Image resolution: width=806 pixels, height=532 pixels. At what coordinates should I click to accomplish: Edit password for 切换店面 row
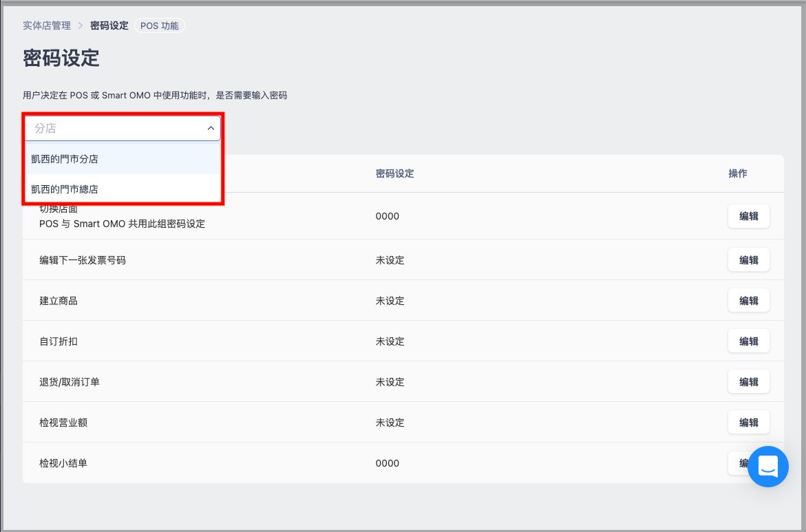(x=748, y=216)
